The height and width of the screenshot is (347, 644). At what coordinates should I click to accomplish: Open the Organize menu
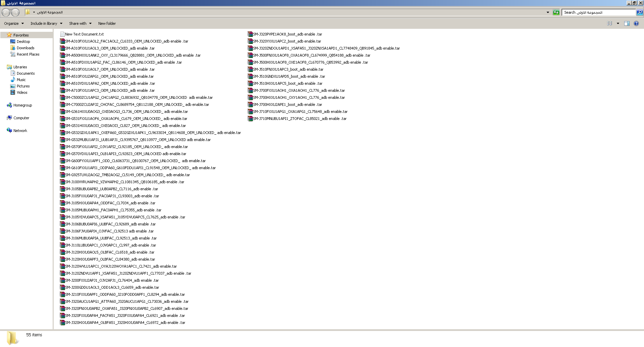[x=14, y=23]
